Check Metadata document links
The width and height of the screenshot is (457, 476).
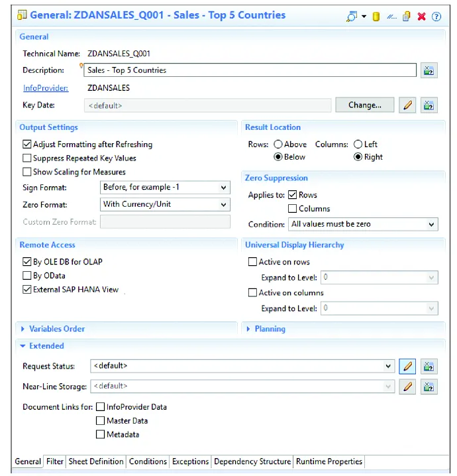tap(100, 434)
